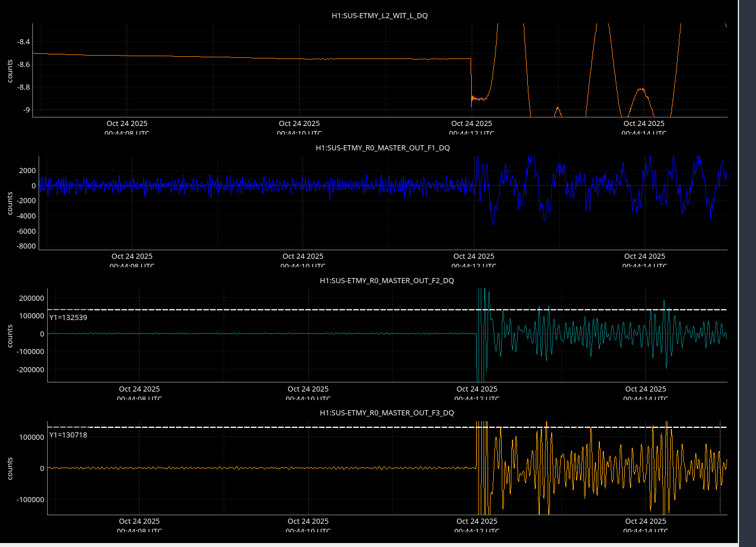The image size is (756, 547).
Task: Click the counts axis label of F2 plot
Action: click(x=10, y=336)
